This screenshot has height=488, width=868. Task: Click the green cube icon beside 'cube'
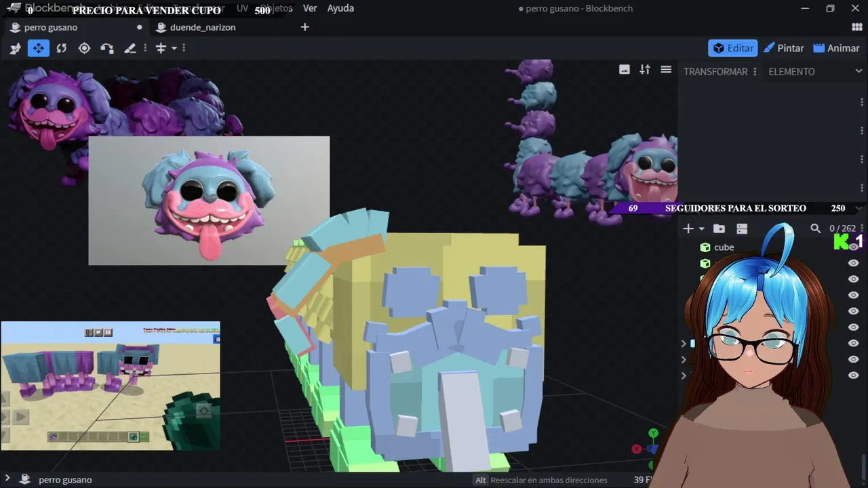click(x=705, y=247)
